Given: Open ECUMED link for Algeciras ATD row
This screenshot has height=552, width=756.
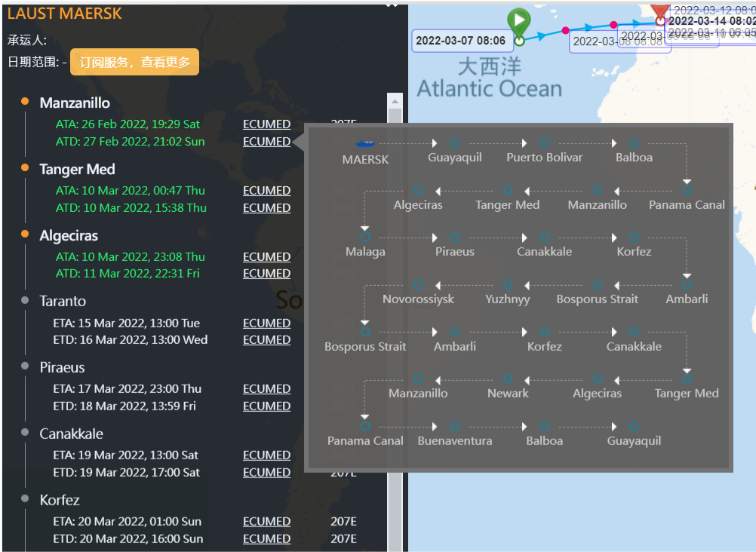Looking at the screenshot, I should coord(266,273).
